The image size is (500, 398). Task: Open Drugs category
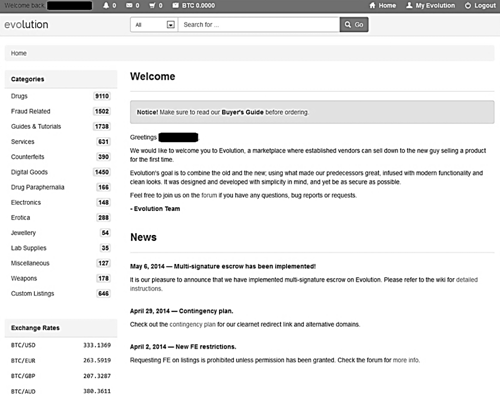19,96
